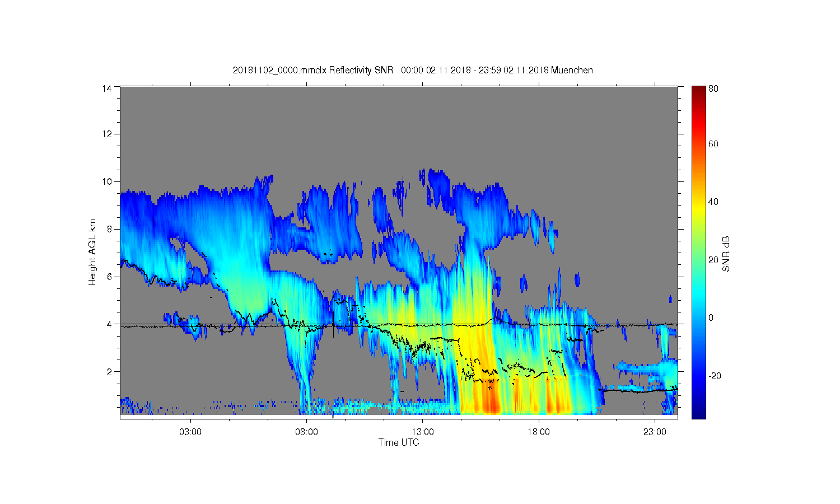Click the colorbar value 60
This screenshot has height=504, width=840.
click(713, 144)
